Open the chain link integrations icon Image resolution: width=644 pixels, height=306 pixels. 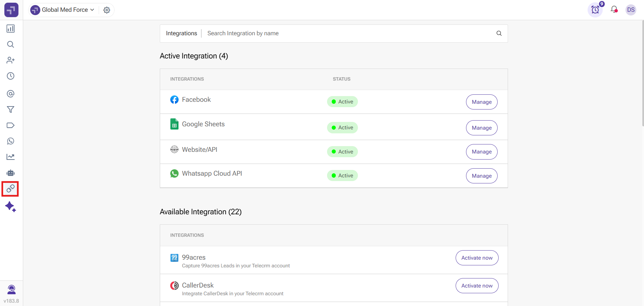point(10,189)
